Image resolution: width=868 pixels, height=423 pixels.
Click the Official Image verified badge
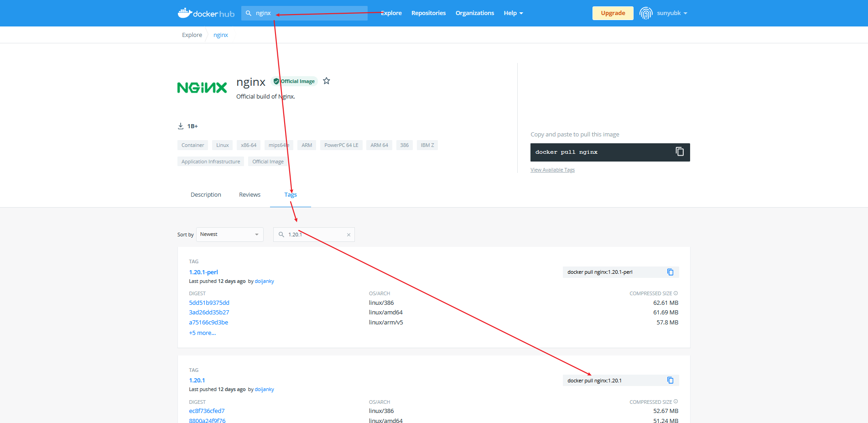(x=294, y=81)
